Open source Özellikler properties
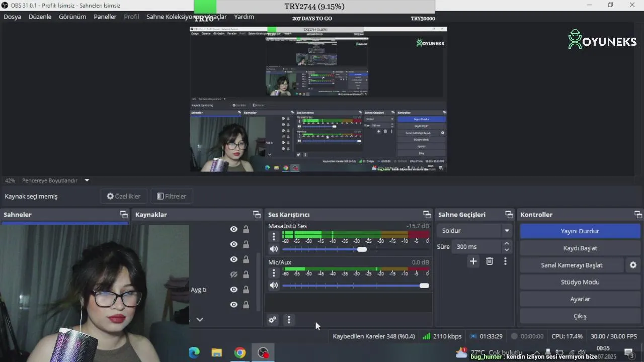 tap(124, 196)
